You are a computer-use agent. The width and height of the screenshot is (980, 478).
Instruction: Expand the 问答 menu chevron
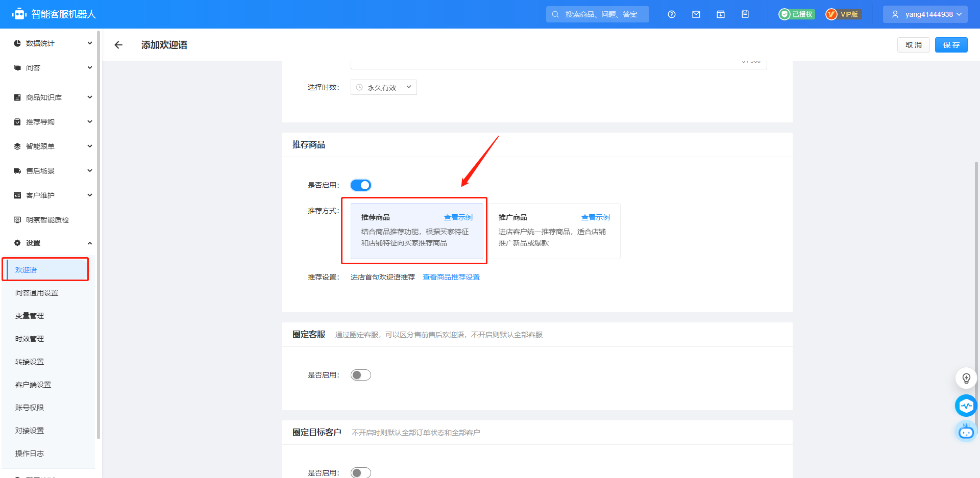coord(90,68)
